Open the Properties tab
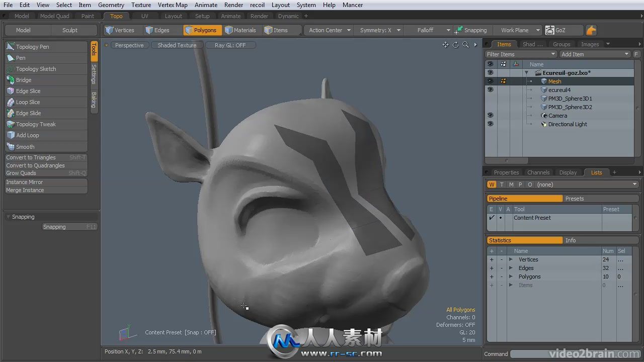 506,172
